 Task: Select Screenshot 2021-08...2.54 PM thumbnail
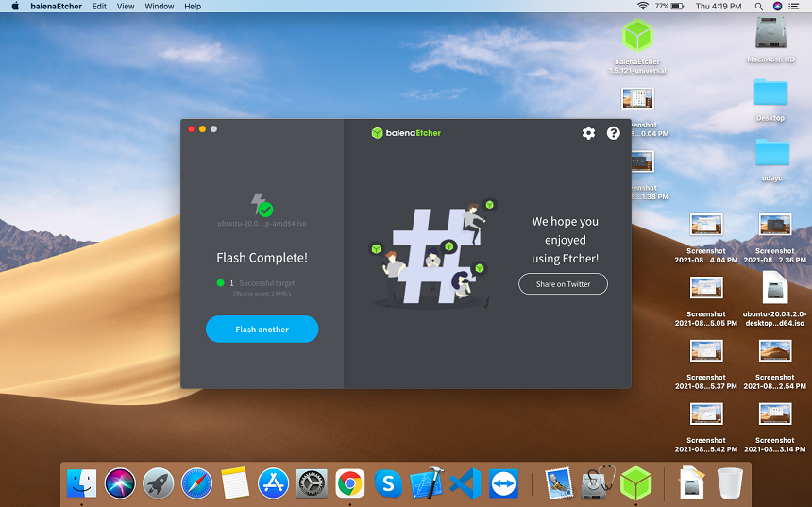click(775, 350)
